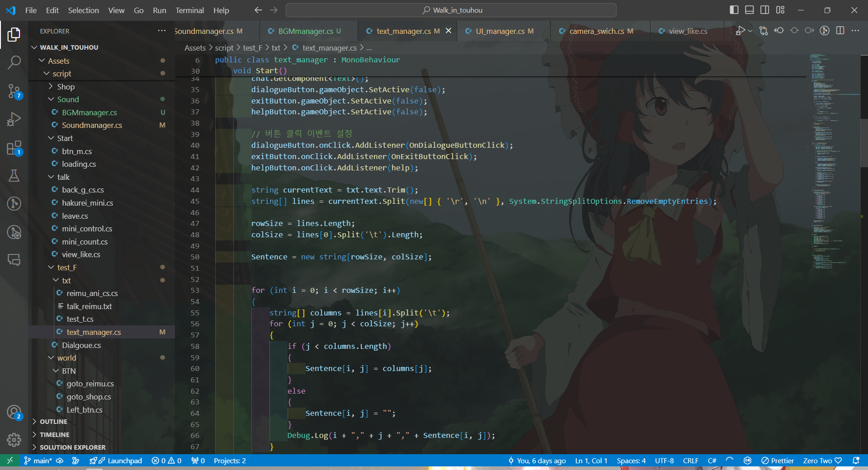The width and height of the screenshot is (868, 470).
Task: Click Prettier in status bar
Action: coord(778,461)
